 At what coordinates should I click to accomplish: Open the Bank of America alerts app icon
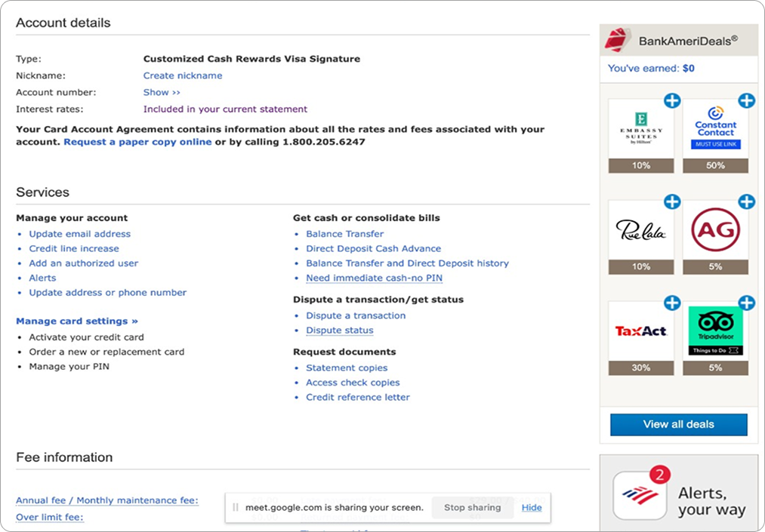pos(640,495)
